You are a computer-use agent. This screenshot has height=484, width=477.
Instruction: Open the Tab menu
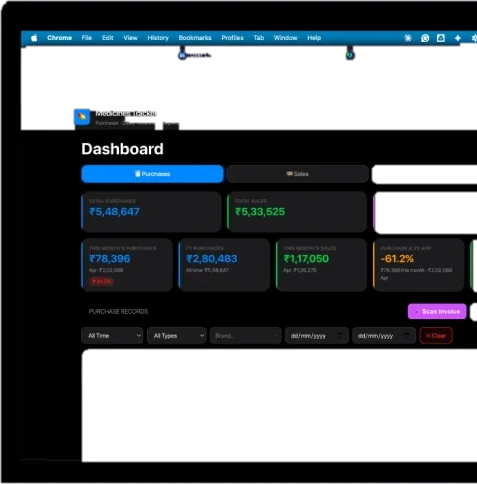(259, 38)
